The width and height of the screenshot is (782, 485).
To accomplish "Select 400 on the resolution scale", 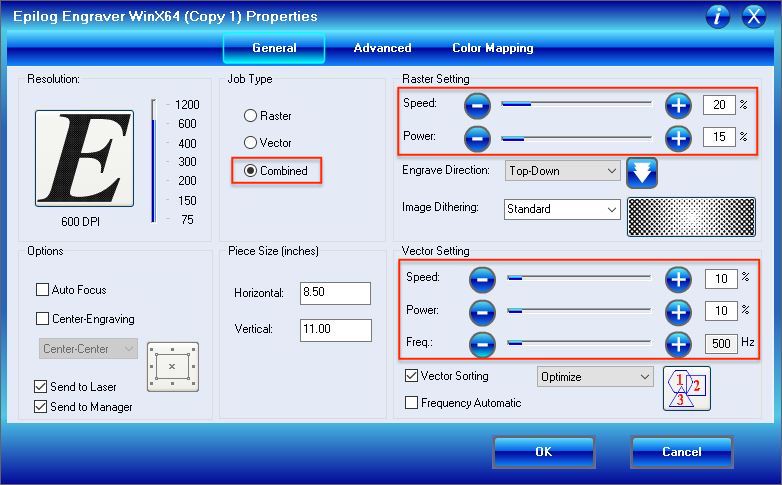I will click(187, 144).
